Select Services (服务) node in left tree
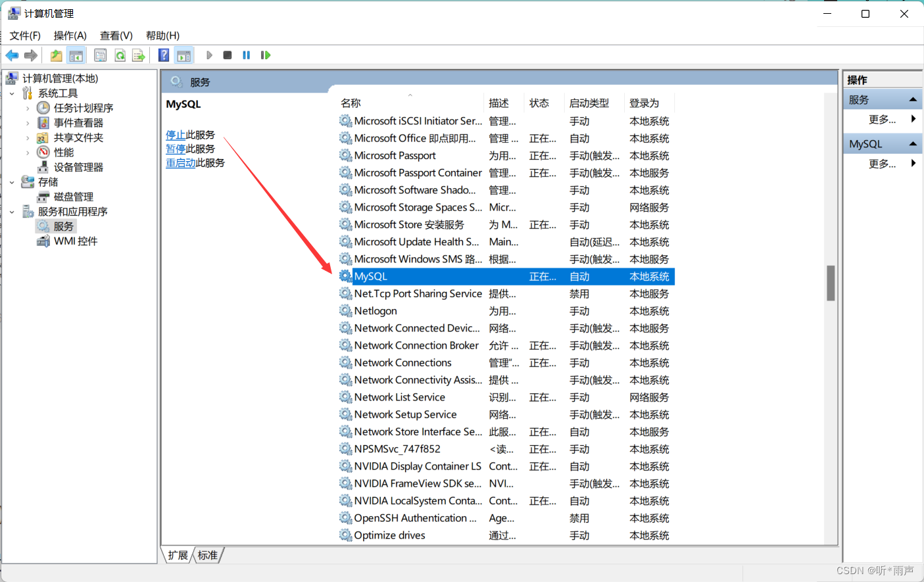The height and width of the screenshot is (582, 924). (x=64, y=226)
